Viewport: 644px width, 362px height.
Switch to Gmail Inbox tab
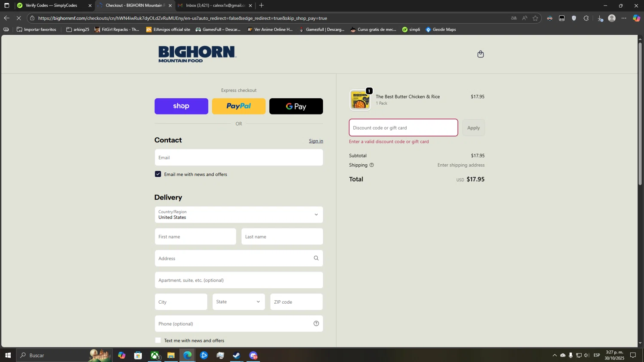click(215, 6)
